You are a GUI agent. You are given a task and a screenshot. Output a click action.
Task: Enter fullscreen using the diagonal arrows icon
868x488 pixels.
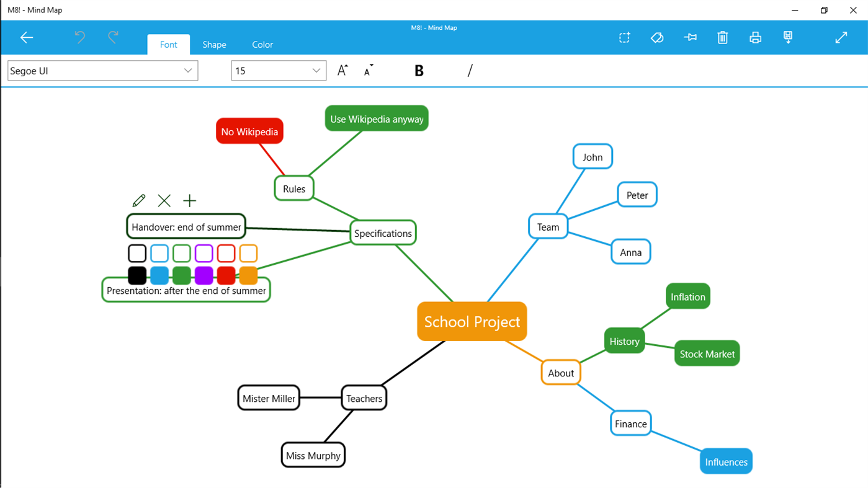tap(841, 37)
